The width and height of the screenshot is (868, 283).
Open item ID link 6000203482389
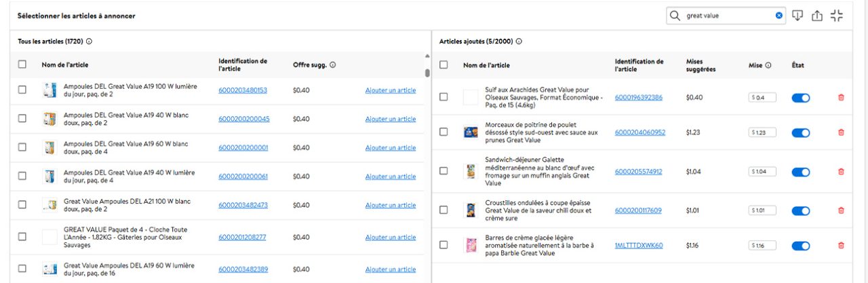[243, 269]
